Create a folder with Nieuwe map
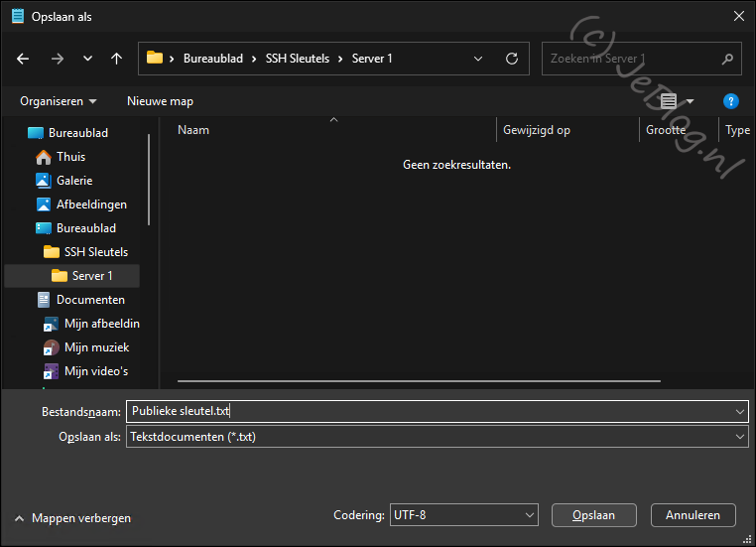 point(160,101)
